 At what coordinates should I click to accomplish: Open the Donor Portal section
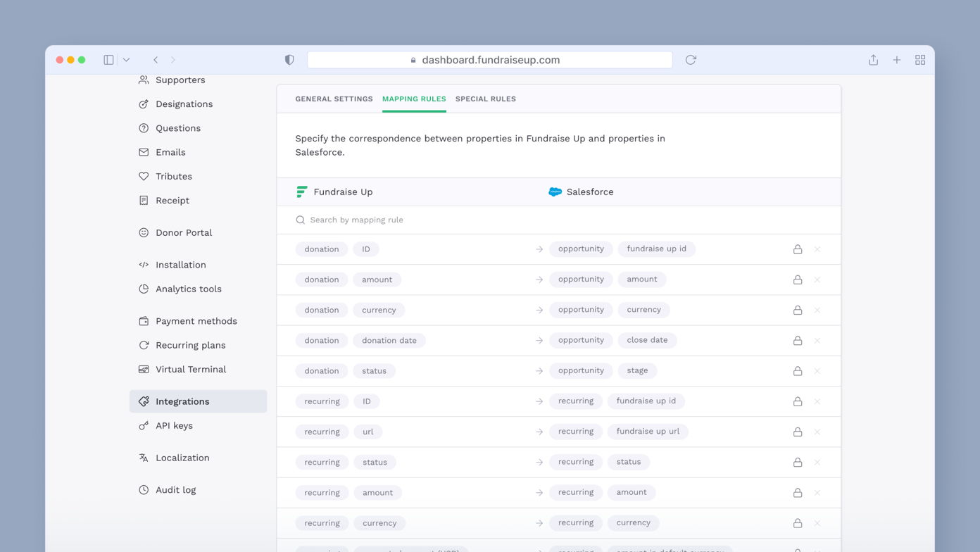pyautogui.click(x=184, y=232)
